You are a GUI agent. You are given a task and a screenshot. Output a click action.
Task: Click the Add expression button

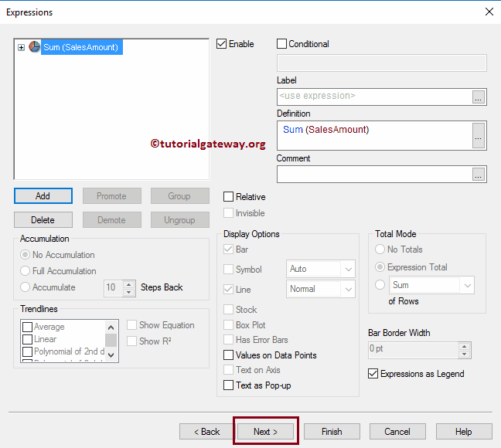[x=43, y=196]
